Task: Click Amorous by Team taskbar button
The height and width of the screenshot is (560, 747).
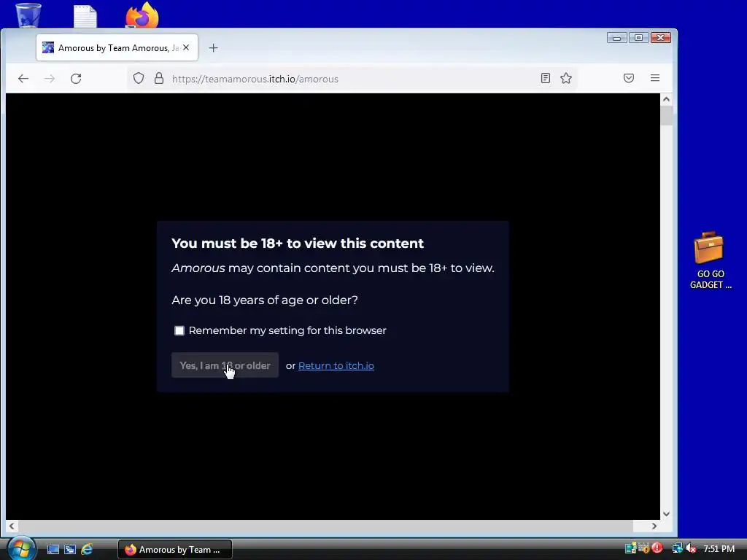Action: [175, 550]
